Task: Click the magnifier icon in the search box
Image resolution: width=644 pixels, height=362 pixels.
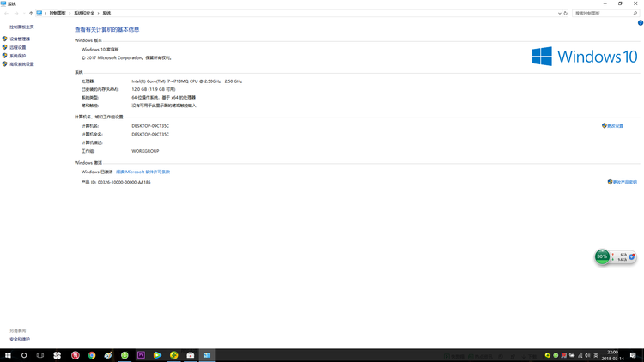Action: [x=635, y=13]
